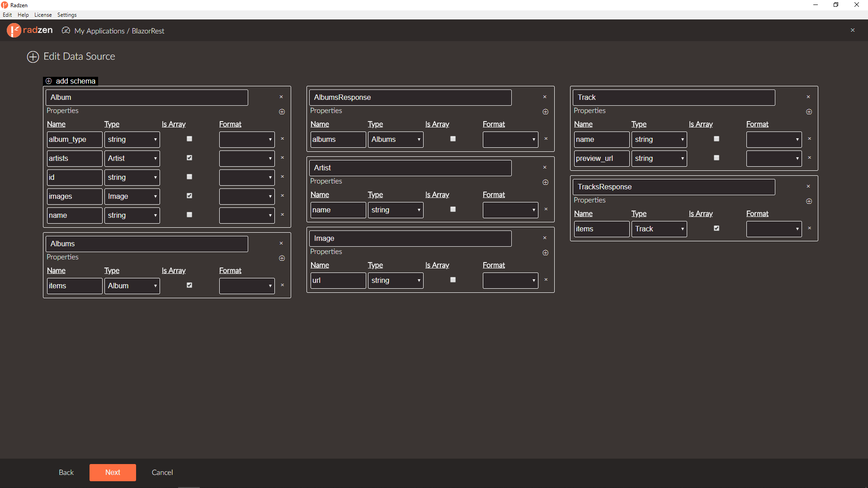This screenshot has width=868, height=488.
Task: Click the Back button
Action: click(x=66, y=472)
